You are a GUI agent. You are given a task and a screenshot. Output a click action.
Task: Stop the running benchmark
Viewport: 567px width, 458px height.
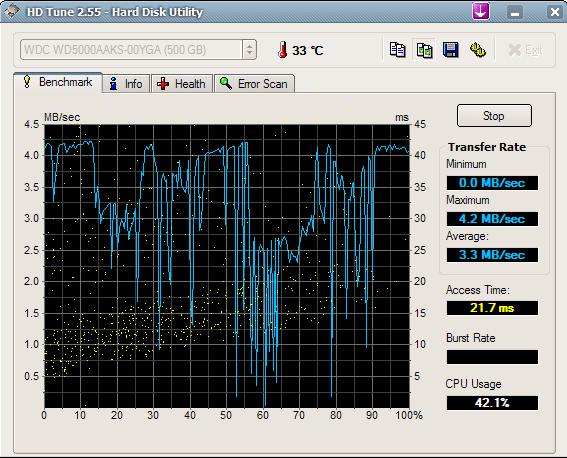click(x=494, y=116)
